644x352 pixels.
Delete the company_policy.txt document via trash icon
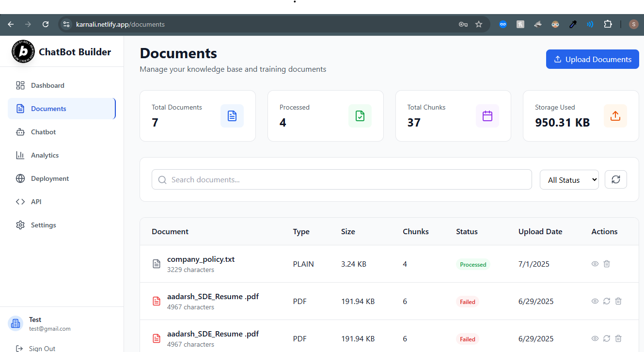[607, 264]
